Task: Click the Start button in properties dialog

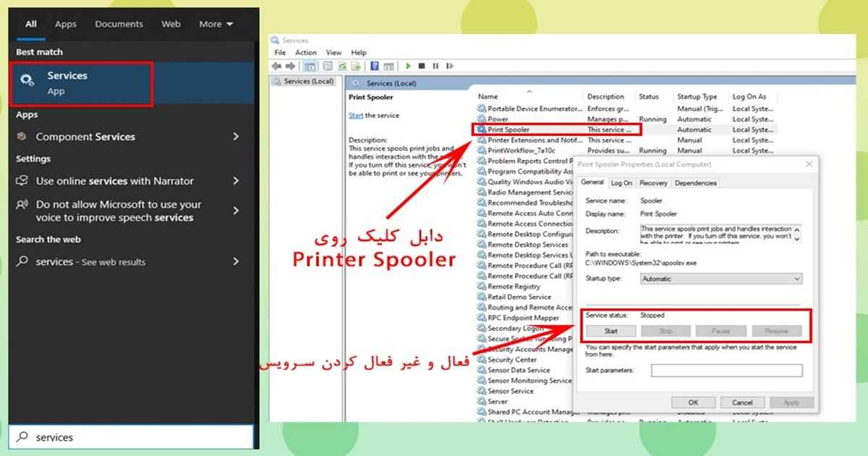Action: click(x=610, y=331)
